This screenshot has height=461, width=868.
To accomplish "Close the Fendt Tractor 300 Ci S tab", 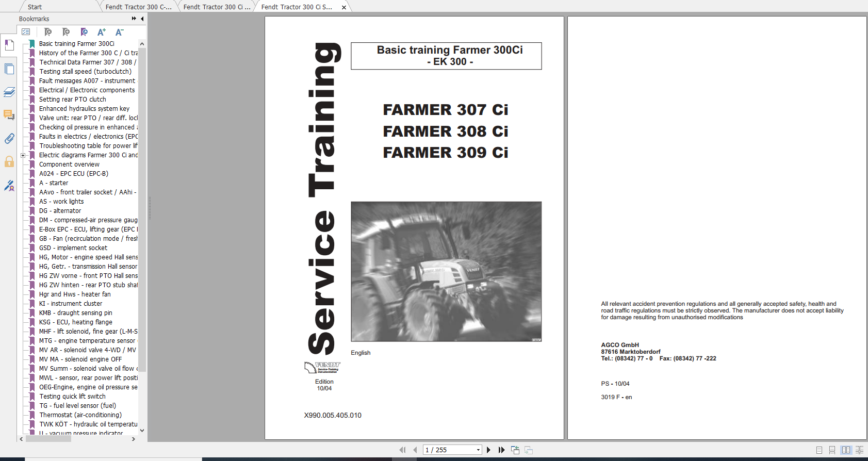I will click(x=344, y=7).
